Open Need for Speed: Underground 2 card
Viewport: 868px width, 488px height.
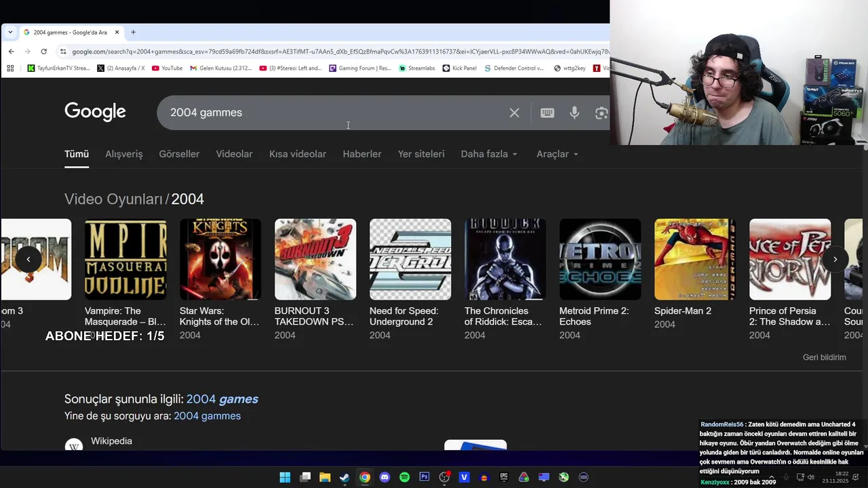410,279
